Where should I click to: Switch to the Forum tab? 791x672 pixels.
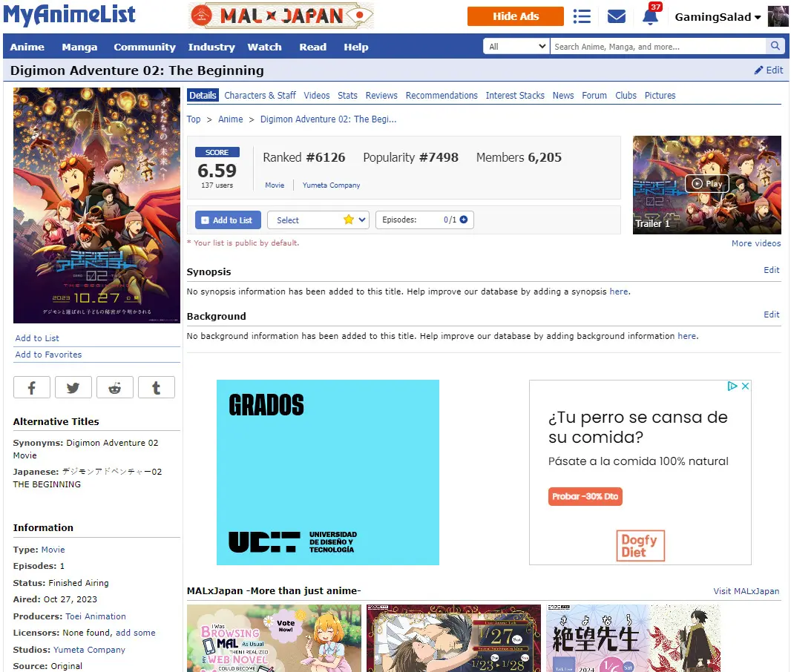(594, 95)
